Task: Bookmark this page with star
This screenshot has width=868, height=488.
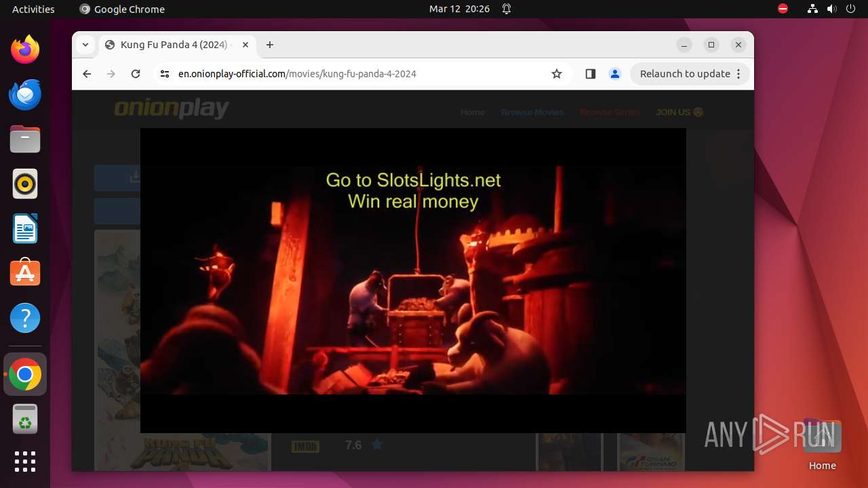Action: [557, 74]
